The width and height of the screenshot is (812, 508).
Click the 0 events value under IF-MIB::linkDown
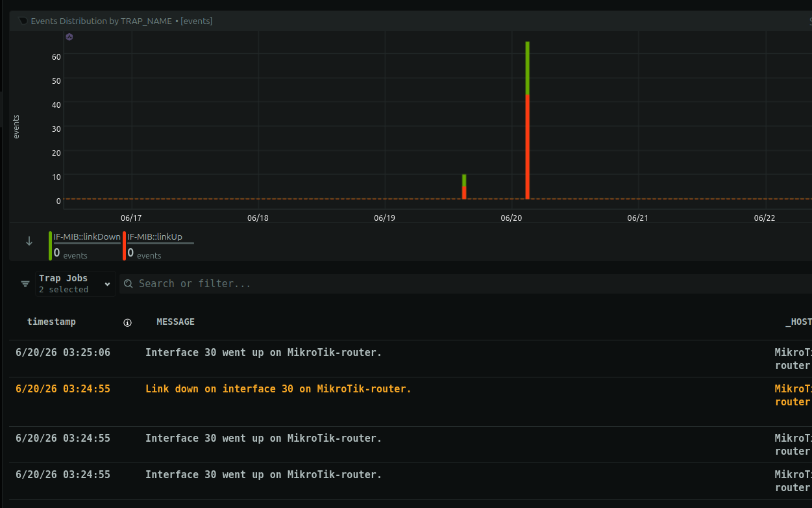[x=71, y=253]
